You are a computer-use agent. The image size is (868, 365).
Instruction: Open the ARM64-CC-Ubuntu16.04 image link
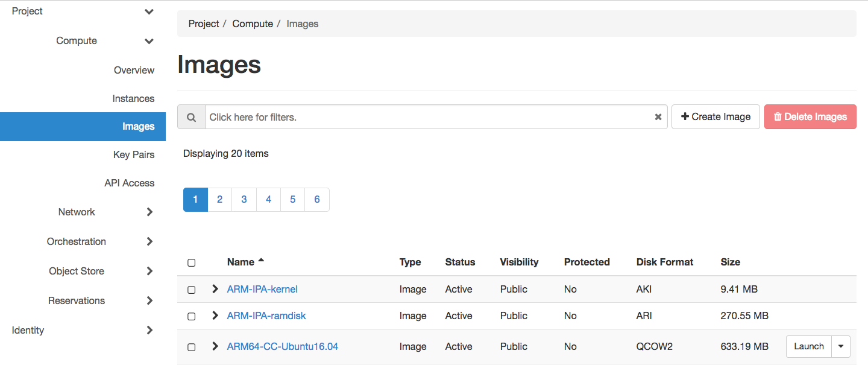(283, 346)
